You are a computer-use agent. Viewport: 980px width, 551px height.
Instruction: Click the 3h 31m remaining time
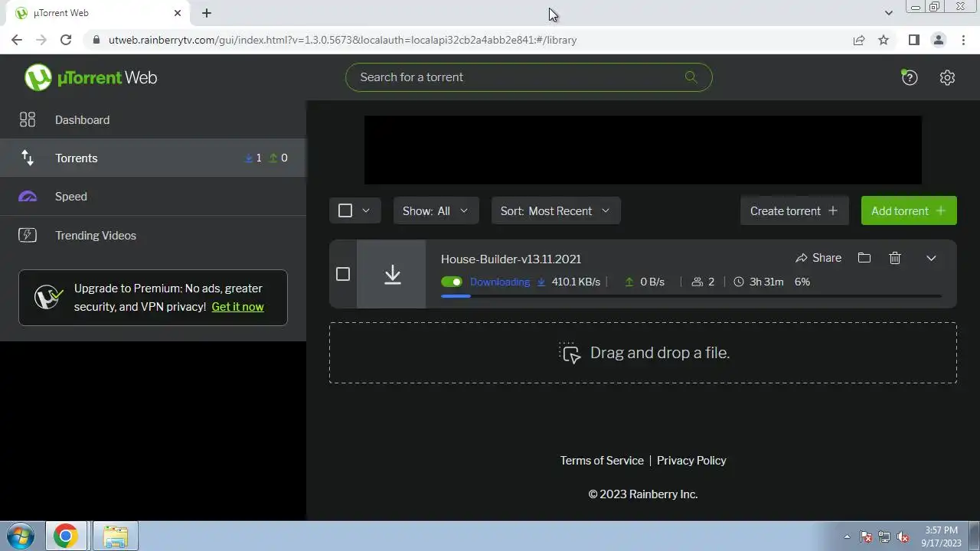(766, 282)
